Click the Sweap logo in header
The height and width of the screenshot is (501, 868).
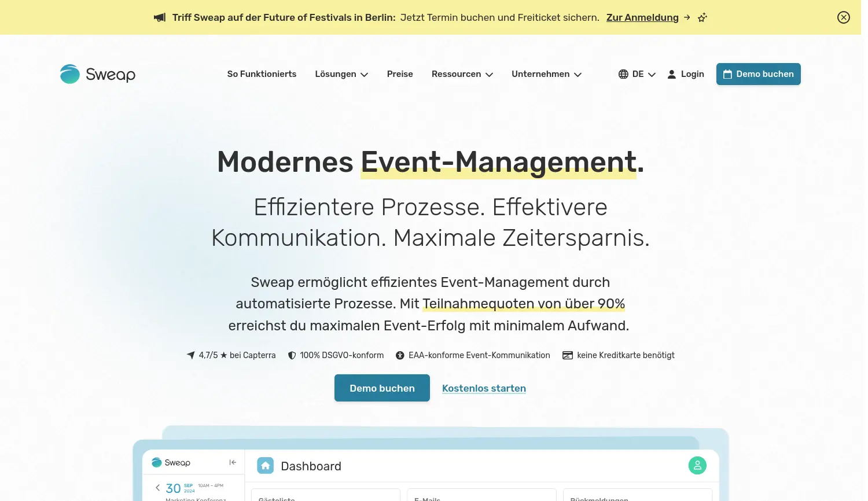[x=98, y=74]
